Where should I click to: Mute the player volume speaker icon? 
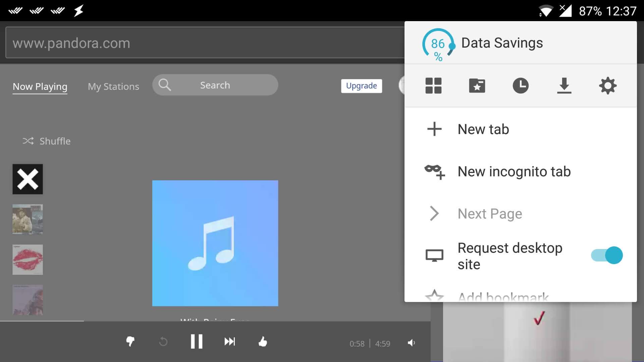click(411, 343)
